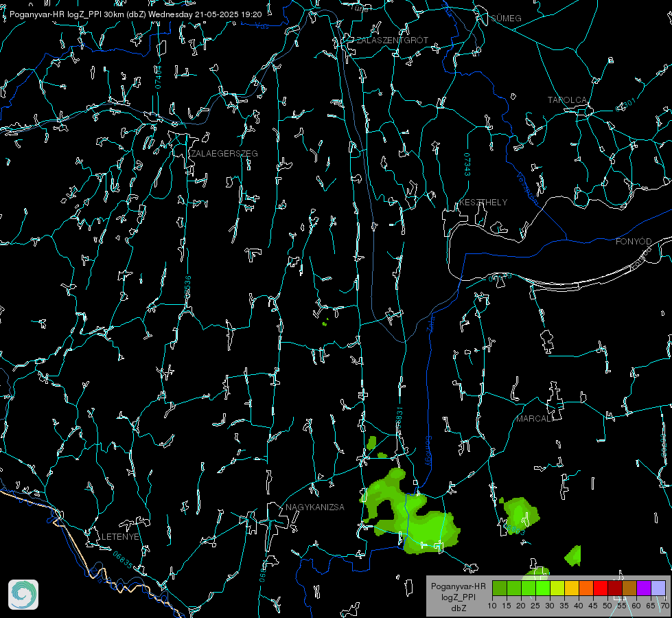This screenshot has height=618, width=672.
Task: Pick the yellow-green 30-35 dBZ swatch
Action: click(557, 588)
